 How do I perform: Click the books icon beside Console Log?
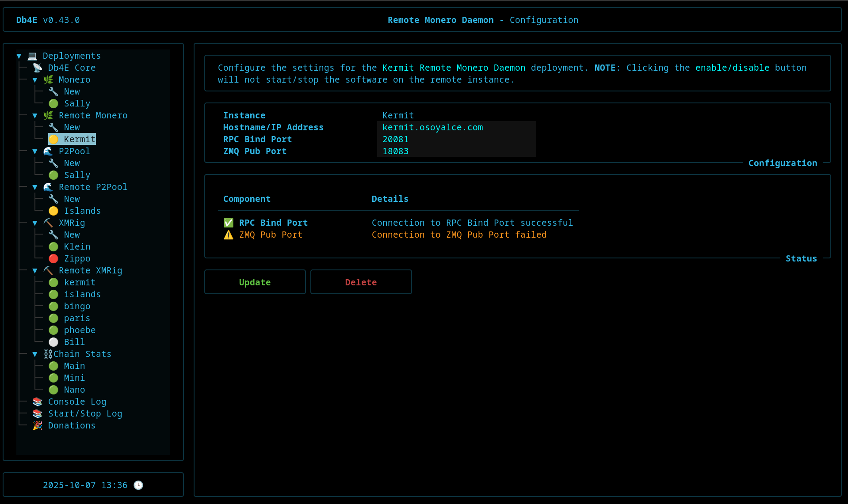[x=38, y=402]
